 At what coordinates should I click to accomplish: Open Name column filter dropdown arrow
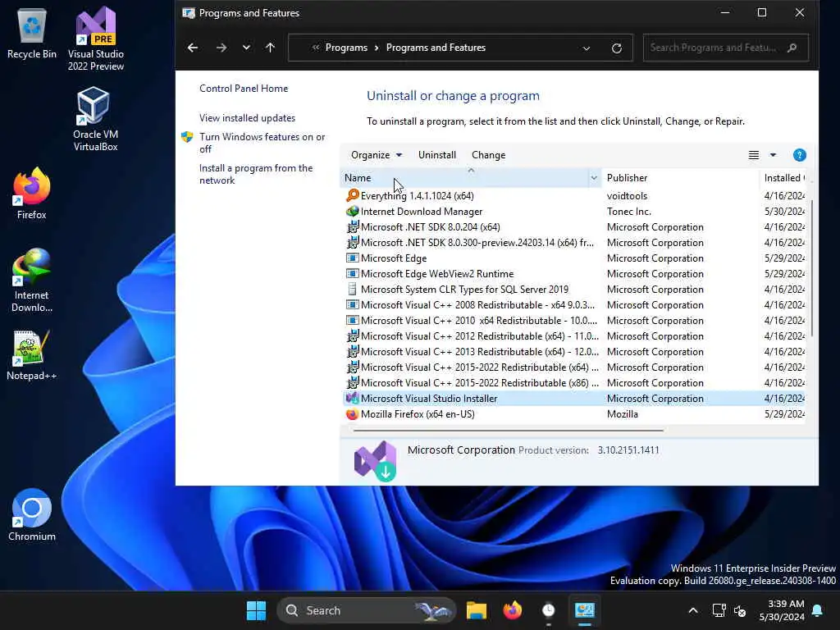[x=594, y=178]
